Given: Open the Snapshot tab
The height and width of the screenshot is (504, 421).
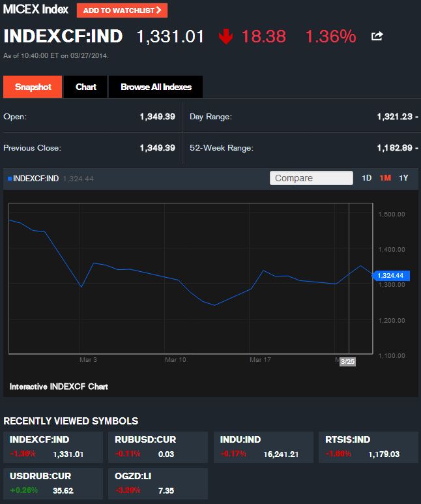Looking at the screenshot, I should (33, 87).
